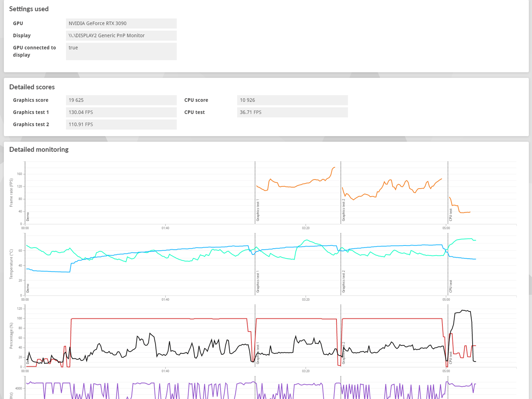Click the Settings used heading

pyautogui.click(x=29, y=9)
